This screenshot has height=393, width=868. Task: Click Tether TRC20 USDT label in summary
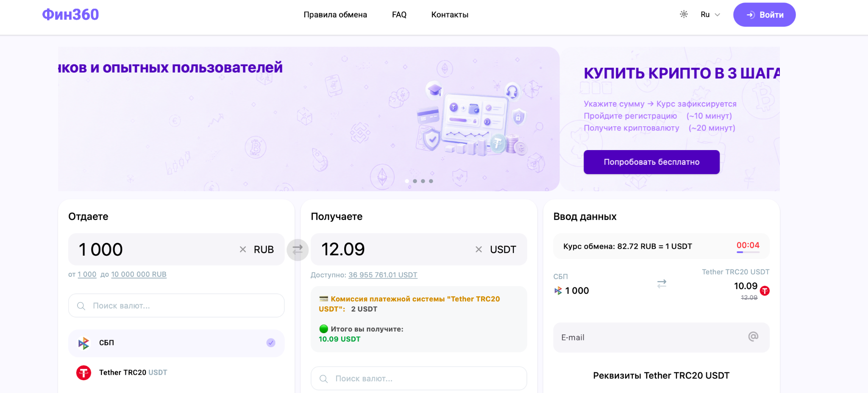click(735, 272)
